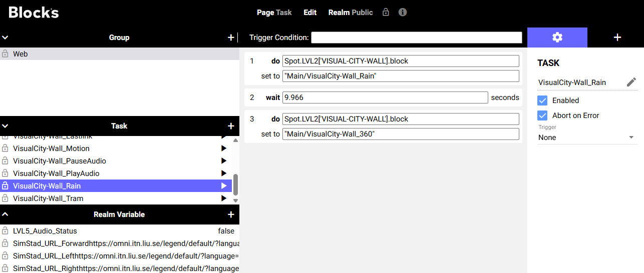Click step 3 set to VisualCity-Wall_360 field
The height and width of the screenshot is (273, 644).
pos(401,134)
